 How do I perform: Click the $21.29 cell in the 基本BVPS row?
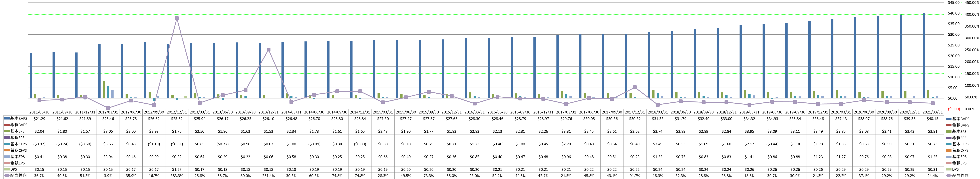(40, 119)
